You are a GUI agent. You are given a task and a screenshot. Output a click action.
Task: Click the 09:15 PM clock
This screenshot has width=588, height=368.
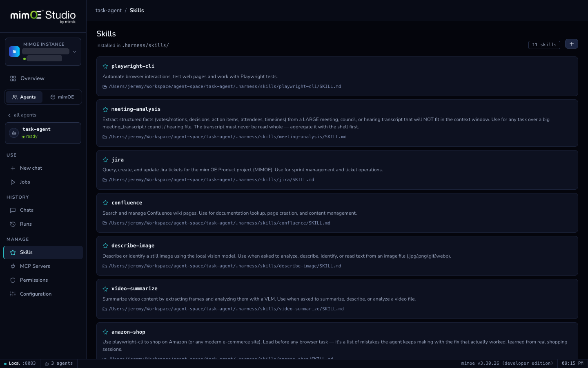[572, 363]
